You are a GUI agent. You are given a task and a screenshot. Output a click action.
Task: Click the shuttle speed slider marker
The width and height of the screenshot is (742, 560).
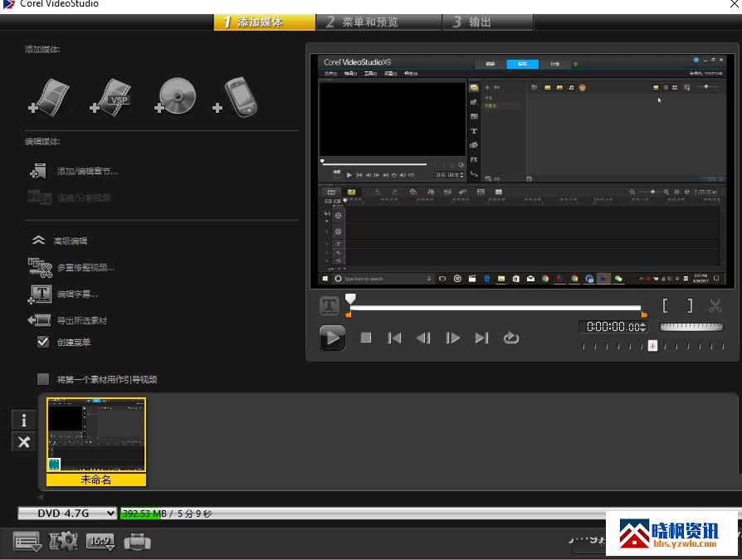tap(652, 346)
